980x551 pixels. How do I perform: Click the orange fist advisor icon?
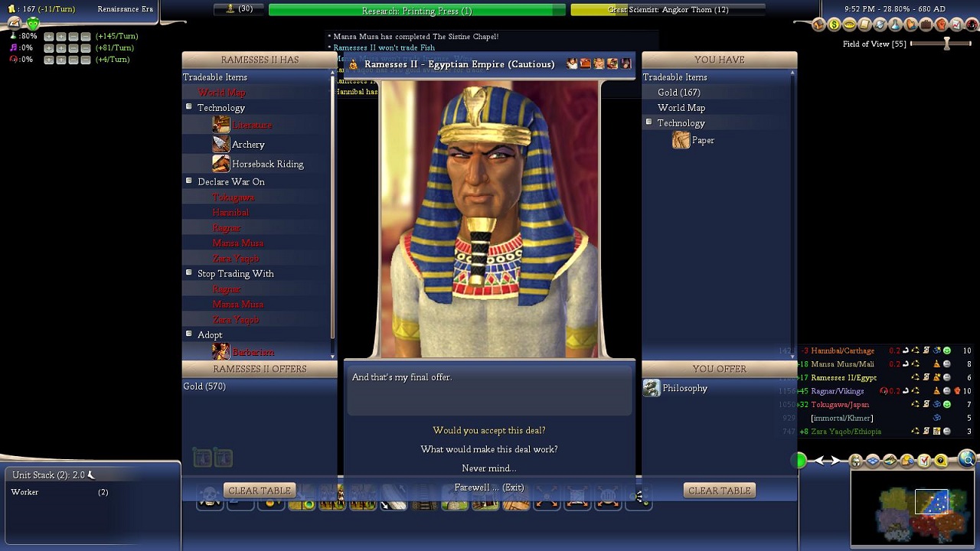tap(941, 24)
